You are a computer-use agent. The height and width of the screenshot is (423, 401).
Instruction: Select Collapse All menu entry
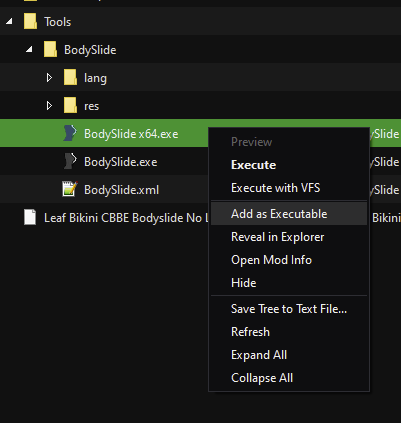pos(289,378)
